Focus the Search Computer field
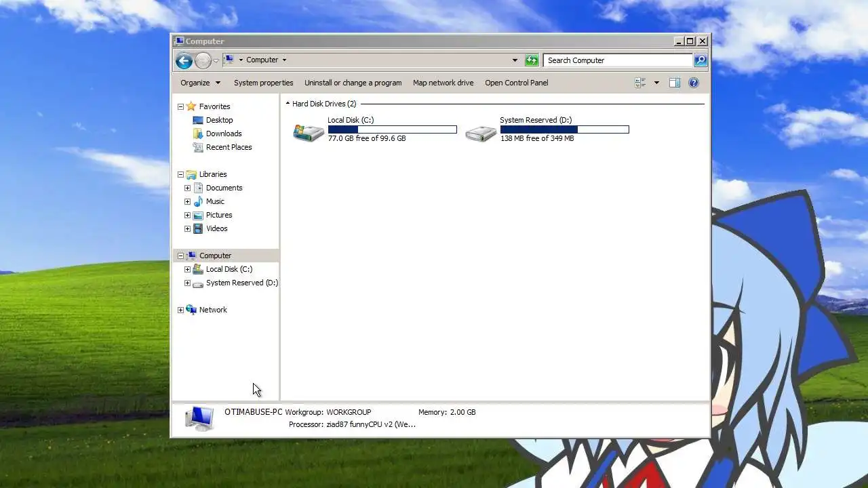The image size is (868, 488). [618, 60]
